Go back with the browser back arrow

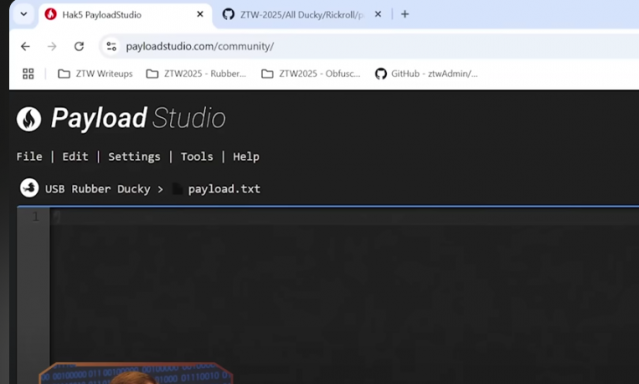coord(25,46)
